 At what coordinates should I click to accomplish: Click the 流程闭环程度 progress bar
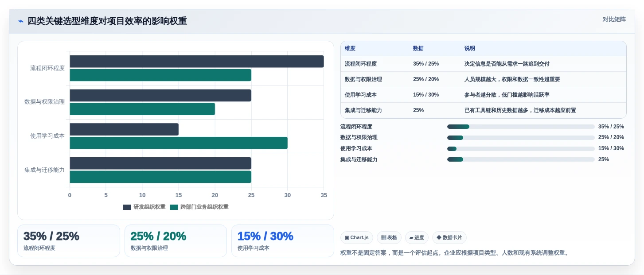521,127
